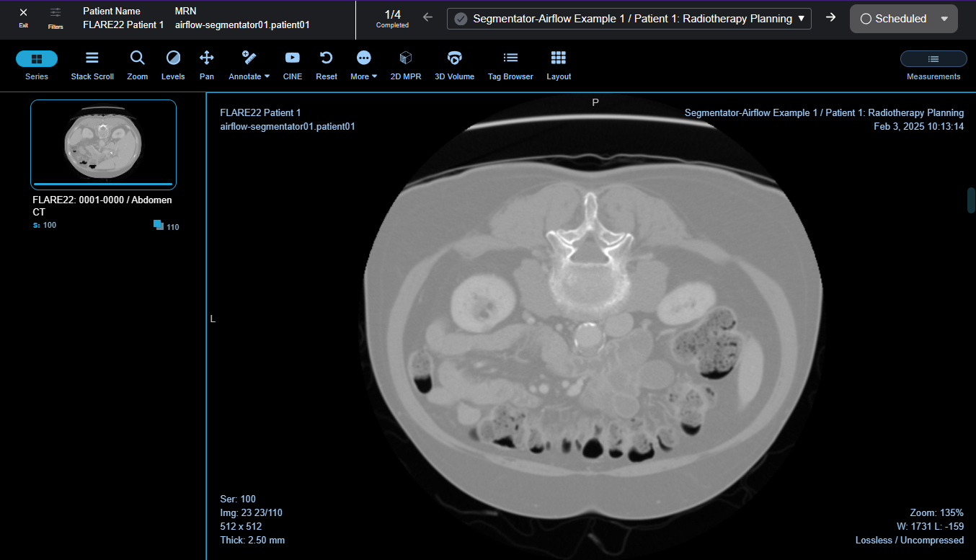Image resolution: width=976 pixels, height=560 pixels.
Task: Go to the next study arrow
Action: 830,18
